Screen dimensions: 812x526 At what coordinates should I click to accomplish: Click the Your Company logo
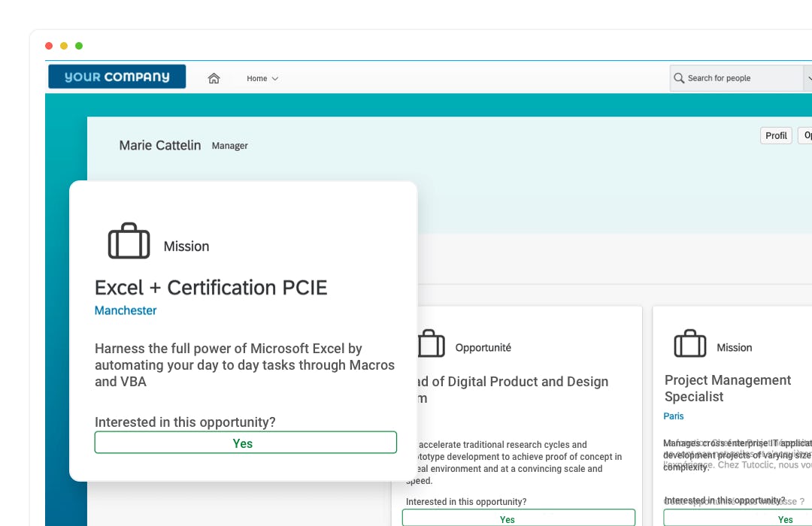tap(117, 77)
